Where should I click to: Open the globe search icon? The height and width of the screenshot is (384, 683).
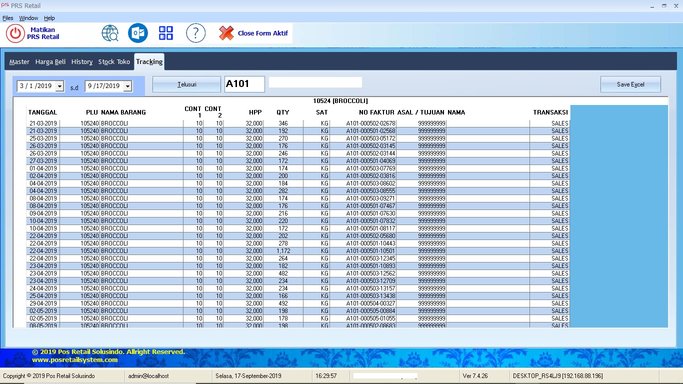(x=110, y=33)
